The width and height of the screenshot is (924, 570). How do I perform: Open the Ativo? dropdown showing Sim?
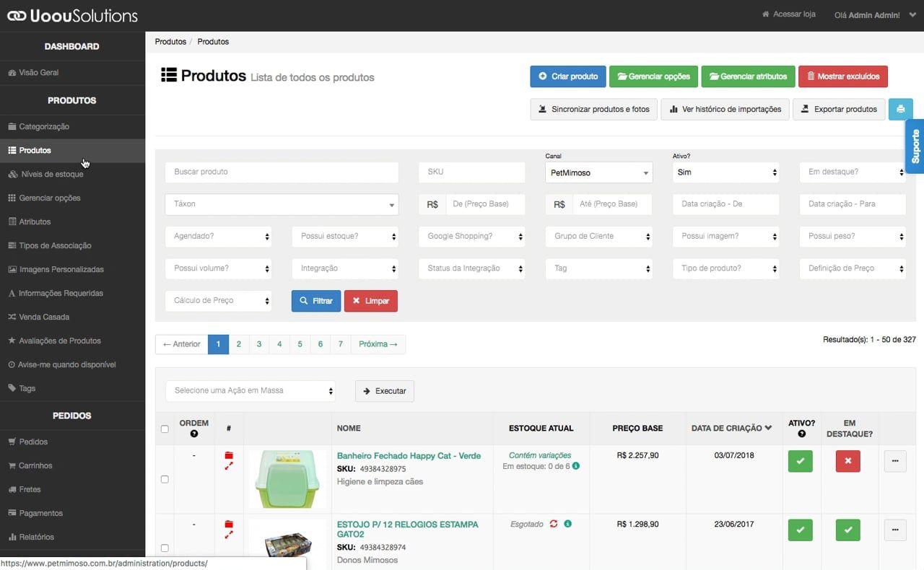point(725,172)
